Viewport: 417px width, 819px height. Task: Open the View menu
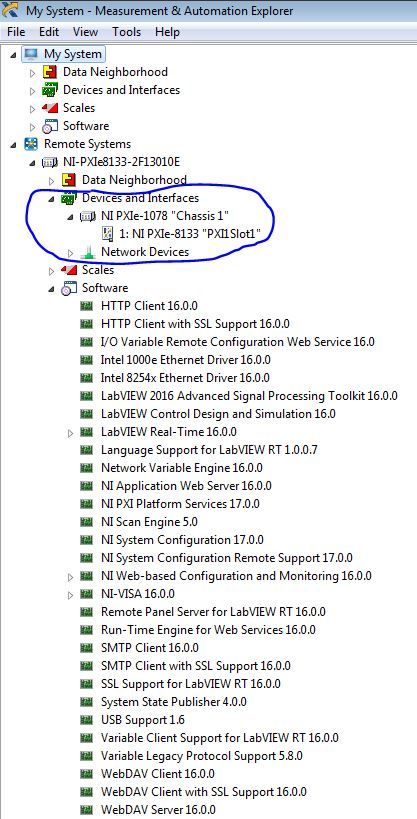85,32
